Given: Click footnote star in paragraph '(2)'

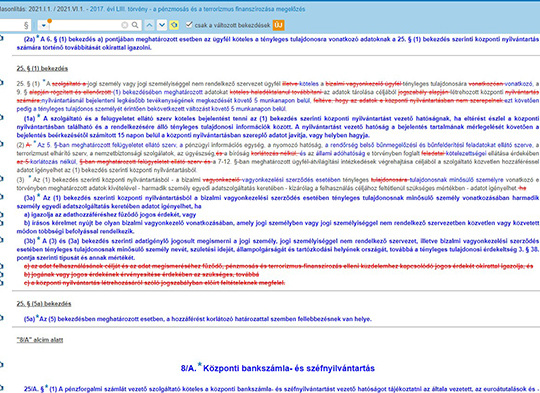Looking at the screenshot, I should [x=34, y=143].
